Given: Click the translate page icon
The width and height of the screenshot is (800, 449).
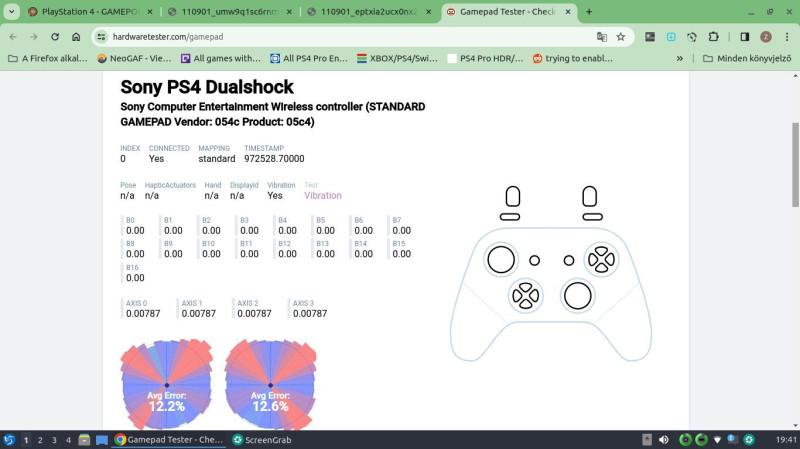Looking at the screenshot, I should tap(602, 37).
